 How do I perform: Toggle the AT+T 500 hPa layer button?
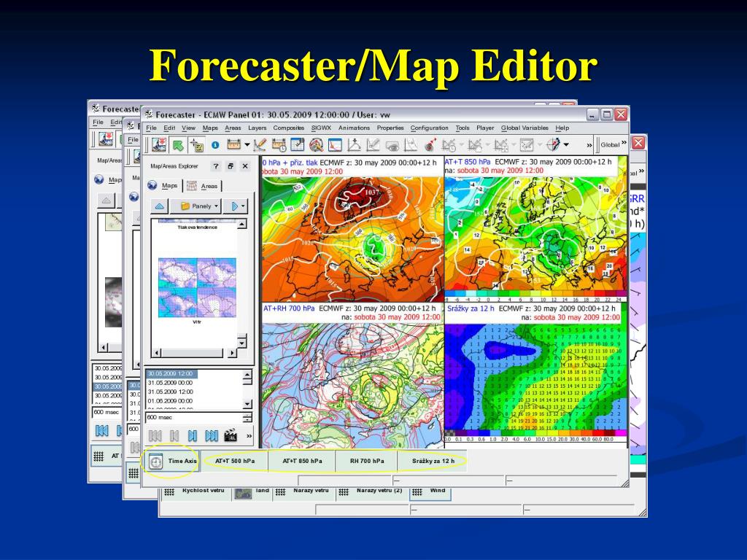(x=235, y=461)
